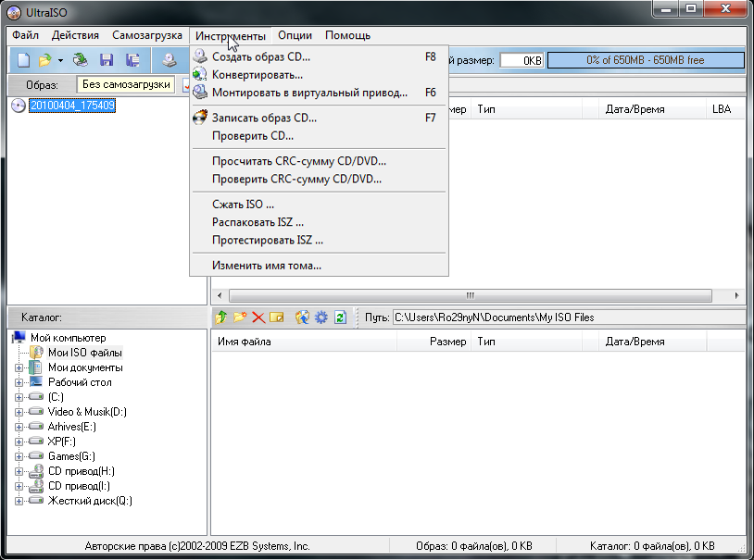Sort image list by Тип column
Screen dimensions: 754x560
tap(526, 109)
